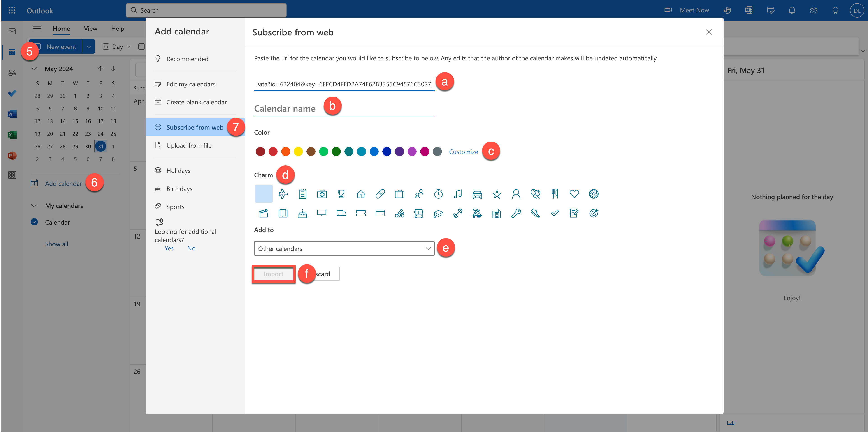Switch to the View tab

(x=90, y=29)
